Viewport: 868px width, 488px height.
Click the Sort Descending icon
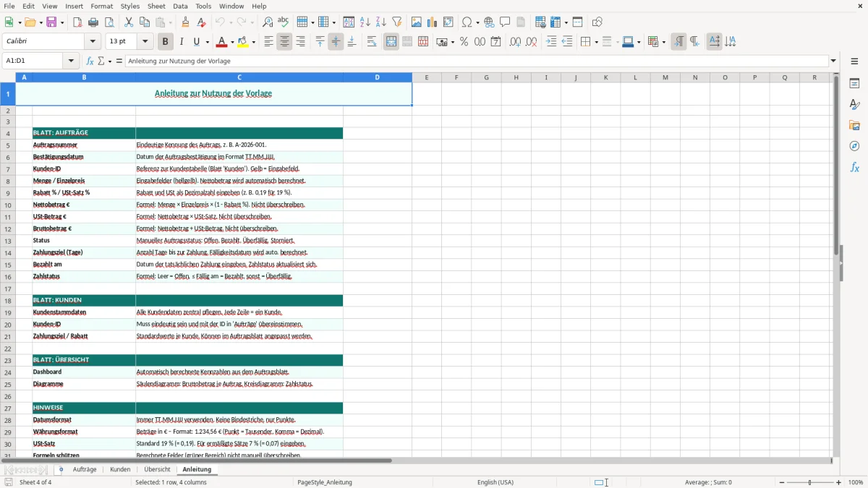point(381,22)
